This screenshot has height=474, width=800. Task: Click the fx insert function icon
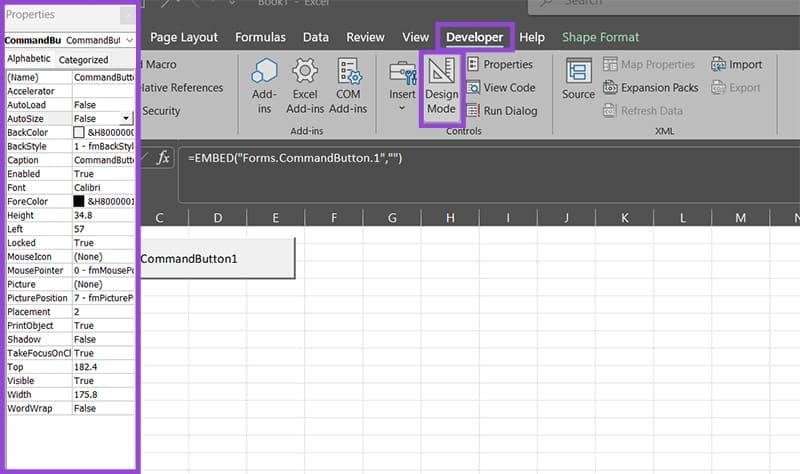164,158
